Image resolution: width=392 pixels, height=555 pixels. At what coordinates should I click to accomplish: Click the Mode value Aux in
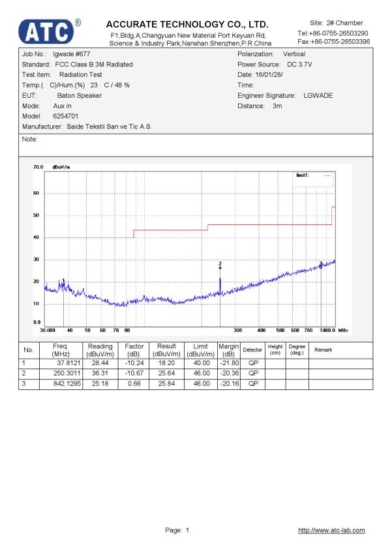(x=63, y=106)
